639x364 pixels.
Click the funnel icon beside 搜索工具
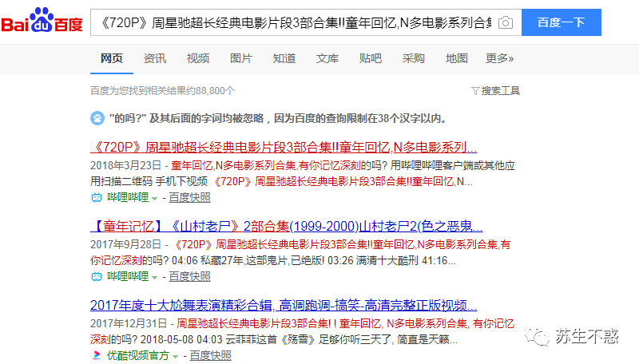pyautogui.click(x=475, y=91)
